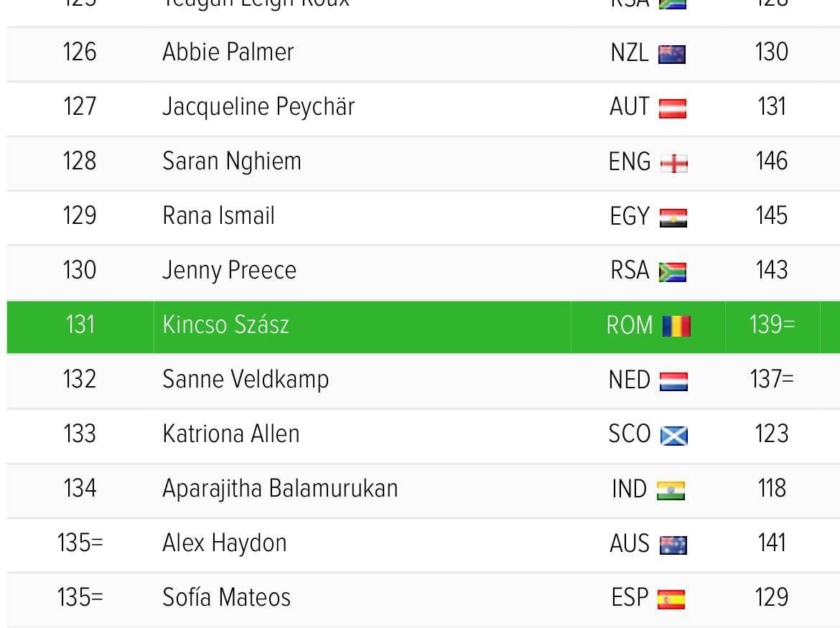Image resolution: width=840 pixels, height=628 pixels.
Task: Click the Netherlands flag next to NED
Action: pyautogui.click(x=673, y=382)
